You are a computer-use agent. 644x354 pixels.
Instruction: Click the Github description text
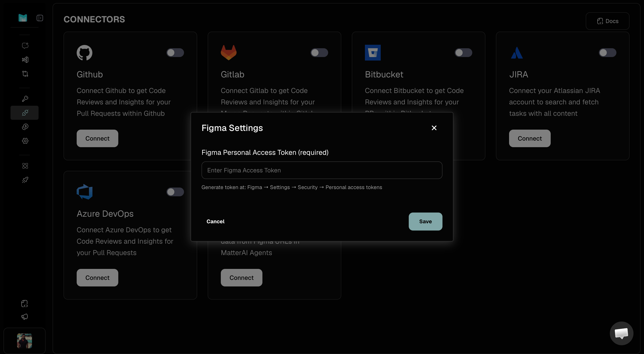coord(124,102)
